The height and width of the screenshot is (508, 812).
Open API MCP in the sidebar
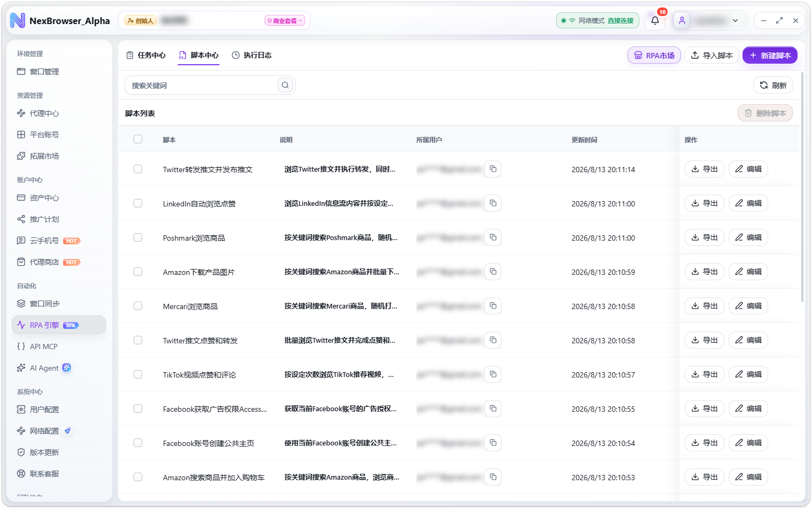coord(59,347)
